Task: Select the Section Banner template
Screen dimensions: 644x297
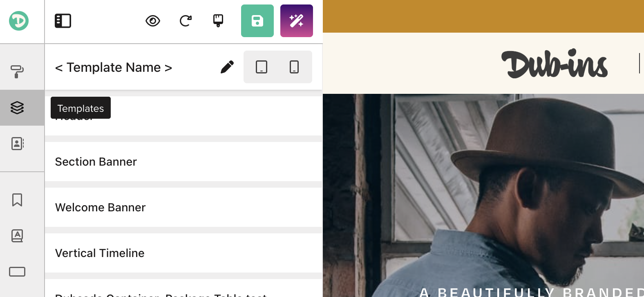Action: (x=183, y=162)
